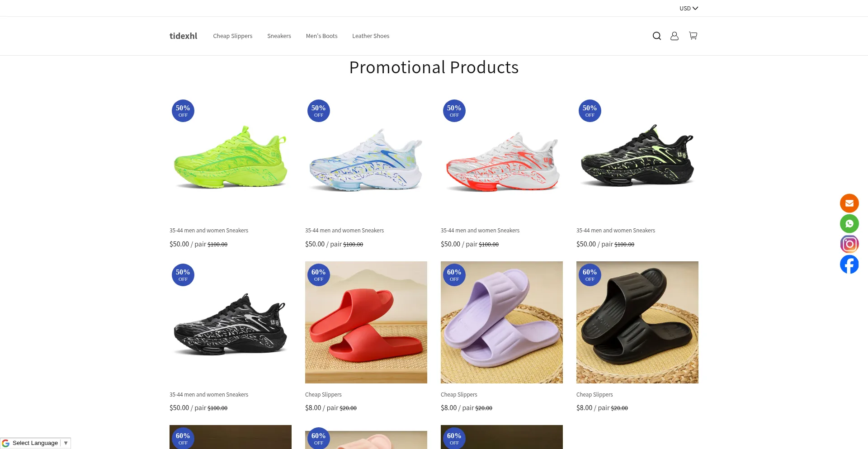The image size is (868, 449).
Task: Expand the USD currency dropdown
Action: tap(689, 8)
